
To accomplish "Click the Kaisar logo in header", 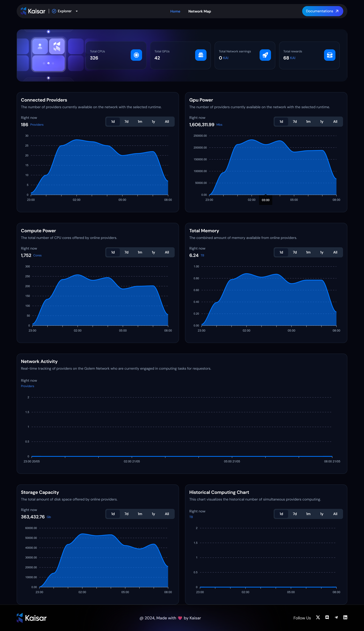I will tap(33, 11).
